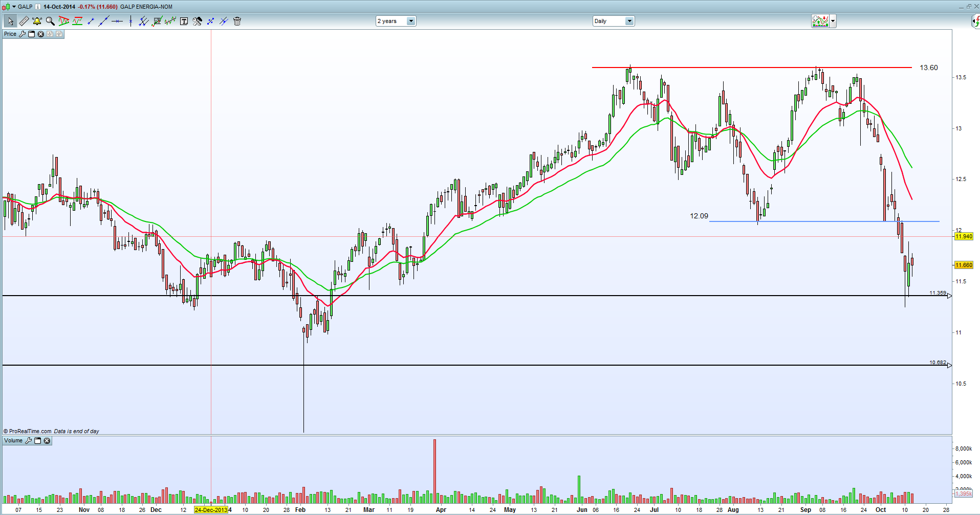Screen dimensions: 980x515
Task: Click the 10.682 horizontal line handle
Action: pyautogui.click(x=950, y=365)
